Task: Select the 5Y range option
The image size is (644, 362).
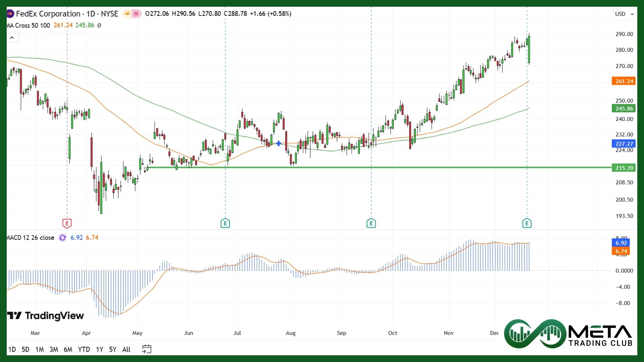Action: tap(113, 349)
